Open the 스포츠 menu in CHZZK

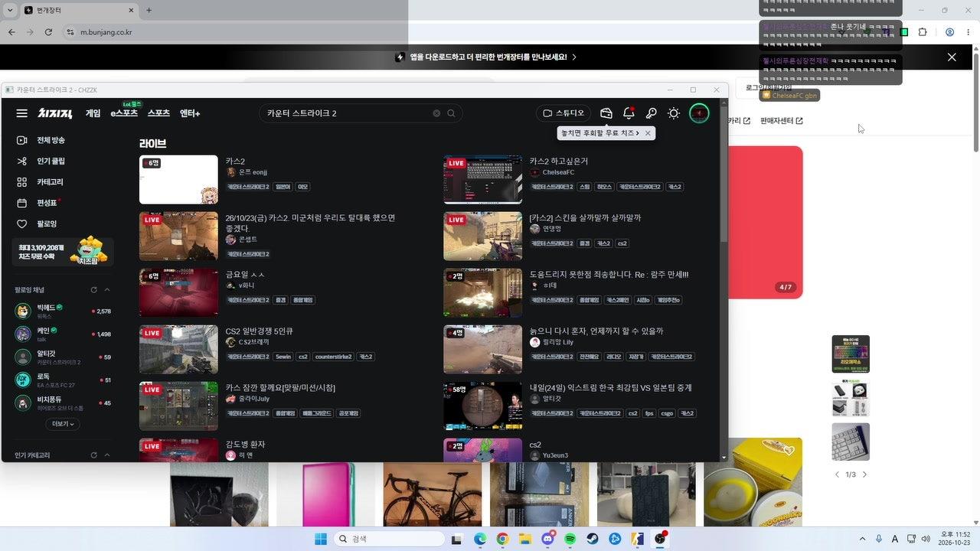point(158,113)
